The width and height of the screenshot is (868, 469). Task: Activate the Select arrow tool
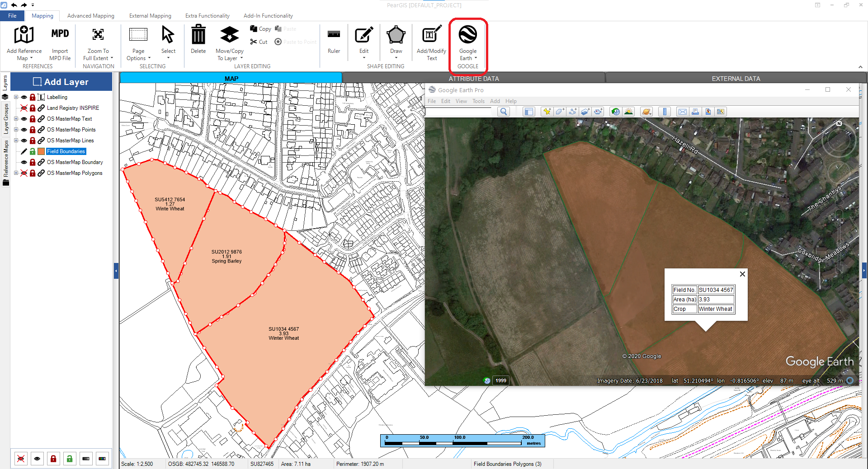click(168, 35)
